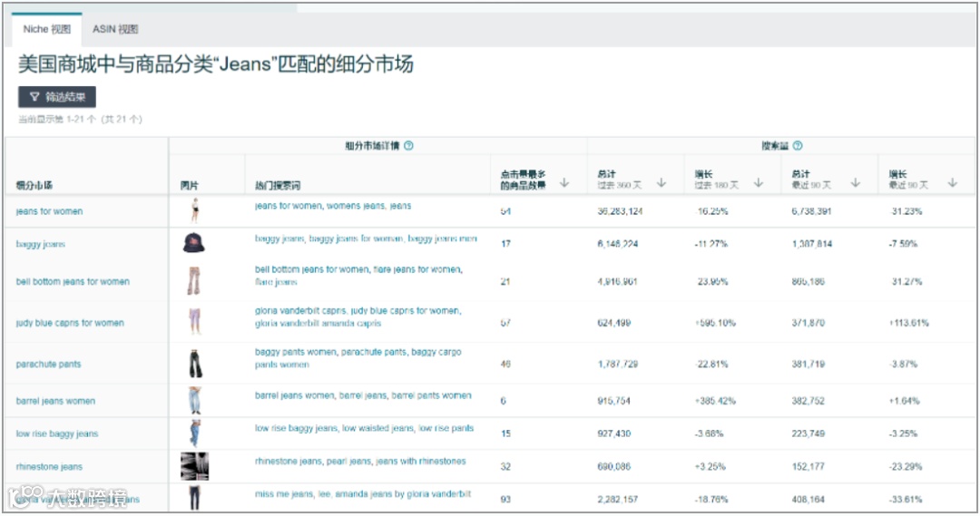Open the ASIN 视图 tab
This screenshot has height=516, width=980.
click(x=115, y=29)
